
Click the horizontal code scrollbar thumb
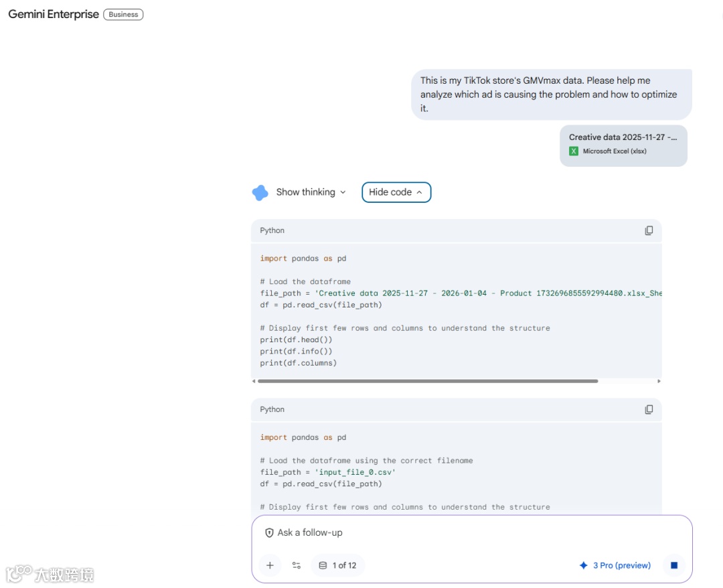coord(427,381)
